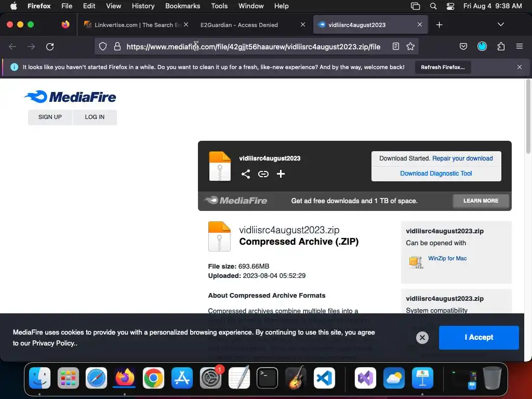
Task: Click the WinZip for Mac icon
Action: [x=416, y=262]
